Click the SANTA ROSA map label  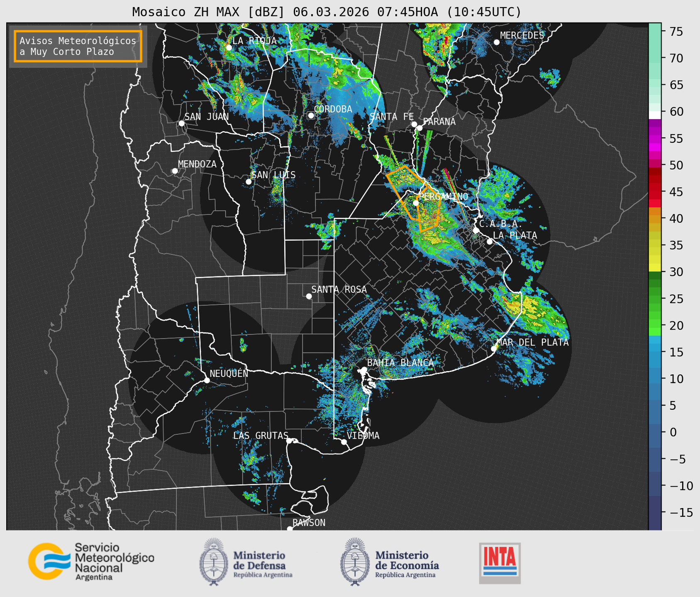pyautogui.click(x=339, y=289)
